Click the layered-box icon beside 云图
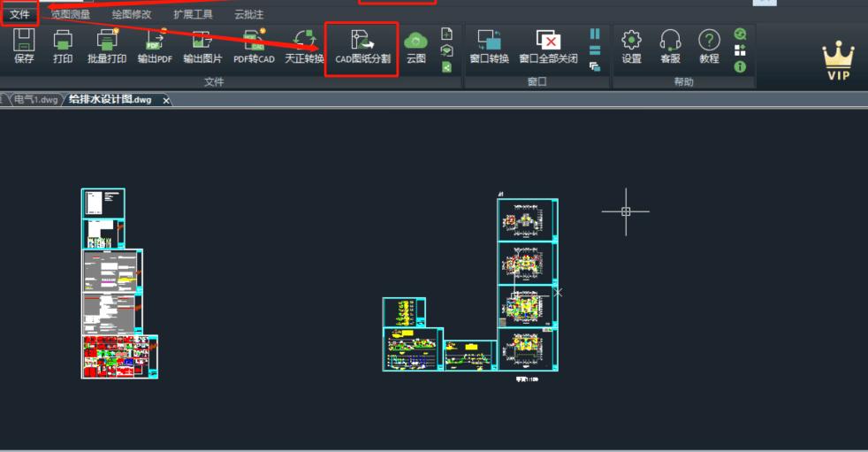The height and width of the screenshot is (452, 868). point(446,51)
